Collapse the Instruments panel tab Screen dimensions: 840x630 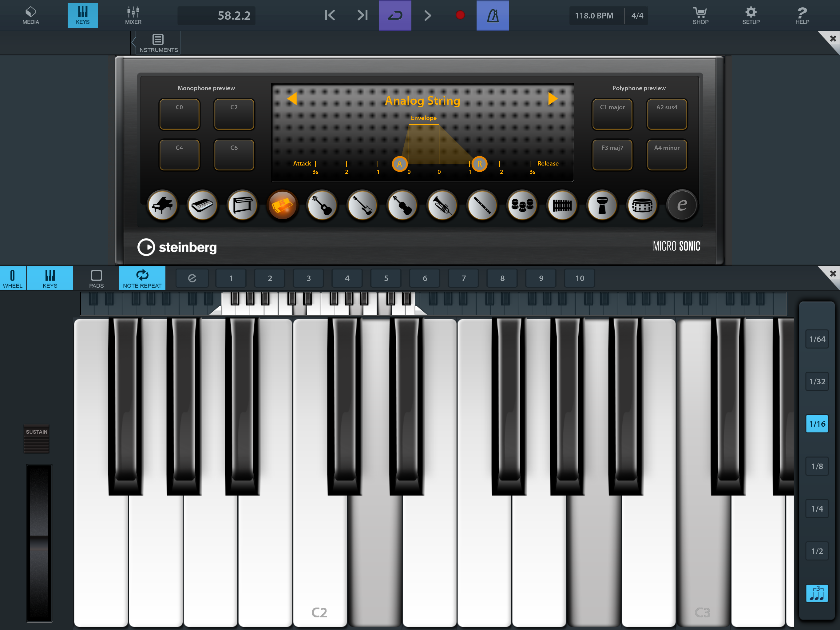pyautogui.click(x=158, y=43)
